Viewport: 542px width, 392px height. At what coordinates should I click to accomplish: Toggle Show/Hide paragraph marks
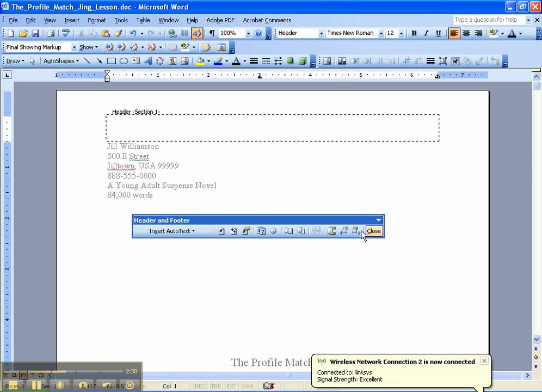coord(212,33)
